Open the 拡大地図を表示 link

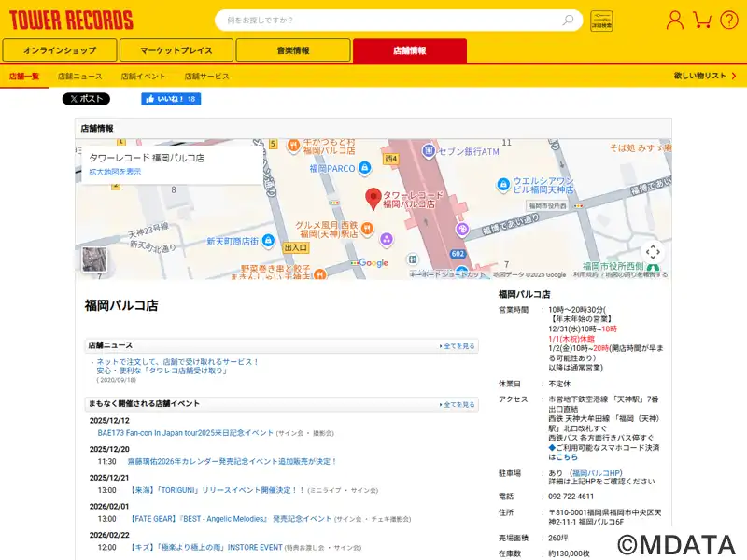pos(115,172)
